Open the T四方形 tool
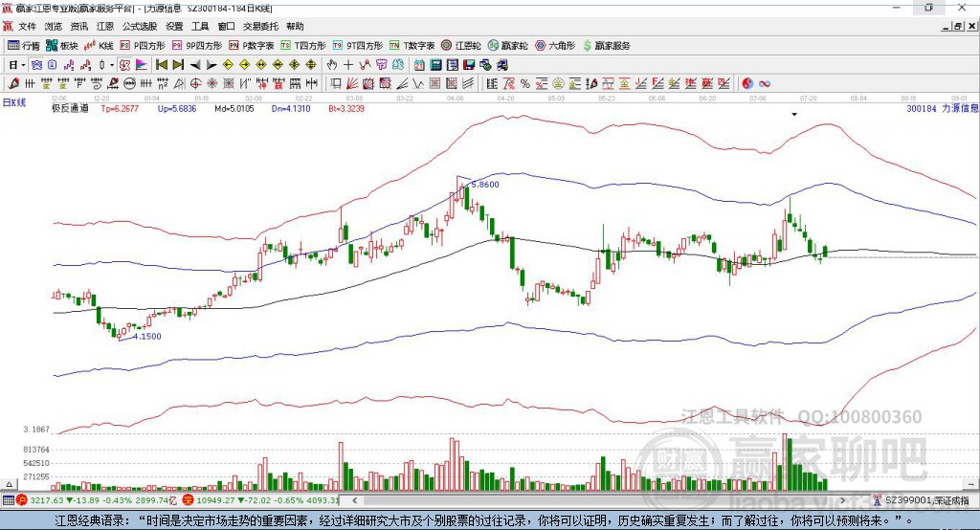 [x=303, y=46]
